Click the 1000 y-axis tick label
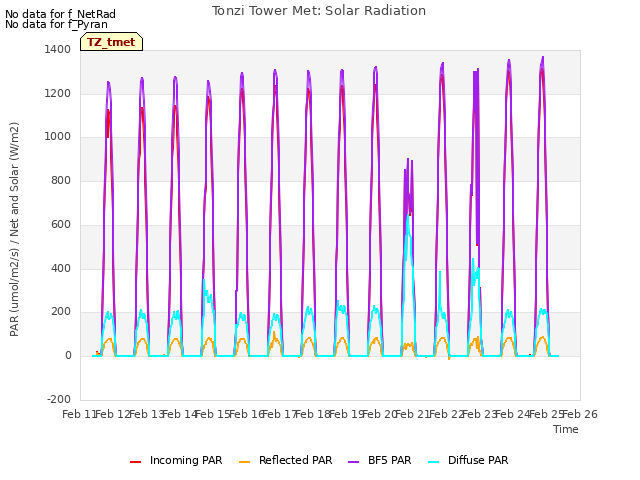This screenshot has width=640, height=480. pyautogui.click(x=58, y=137)
